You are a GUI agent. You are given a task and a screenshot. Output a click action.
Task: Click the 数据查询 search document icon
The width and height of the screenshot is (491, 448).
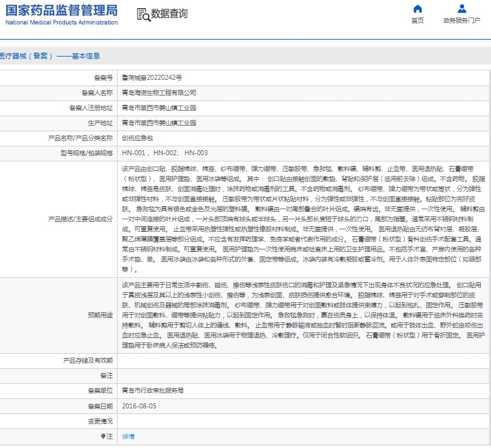click(x=143, y=14)
